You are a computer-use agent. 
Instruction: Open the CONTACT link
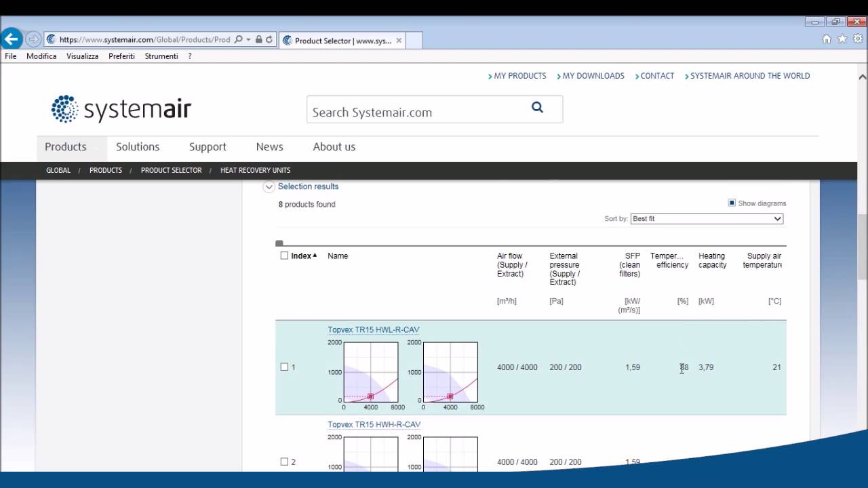coord(657,76)
